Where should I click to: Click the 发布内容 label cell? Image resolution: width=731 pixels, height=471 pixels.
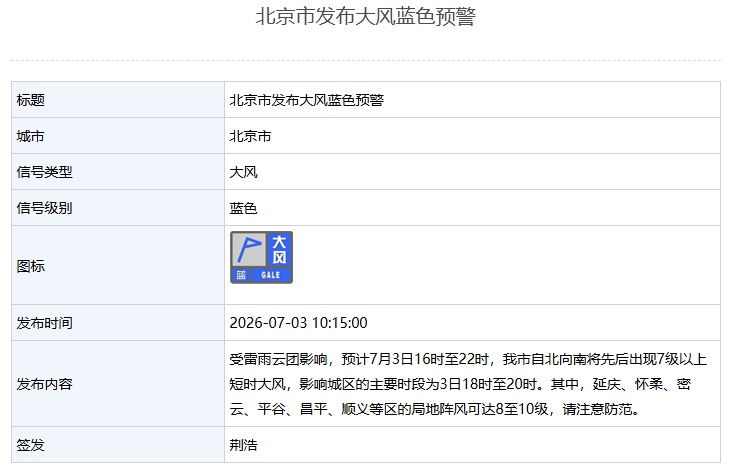tap(118, 384)
